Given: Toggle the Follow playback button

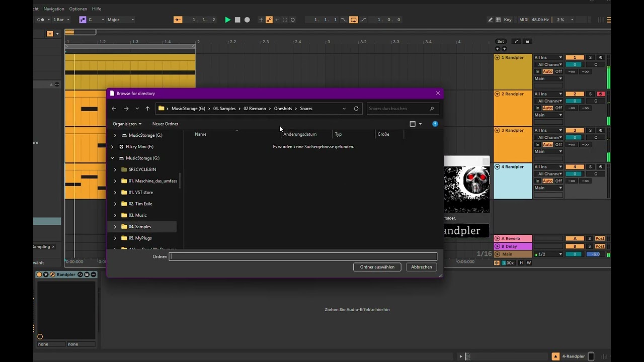Looking at the screenshot, I should 178,20.
